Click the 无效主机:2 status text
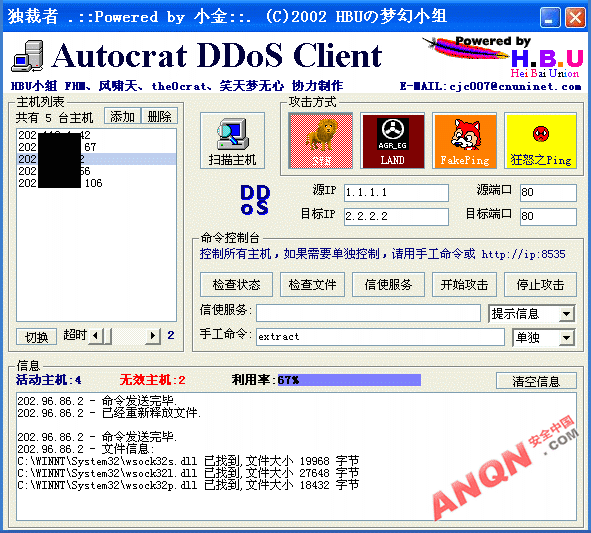Image resolution: width=591 pixels, height=533 pixels. [152, 380]
